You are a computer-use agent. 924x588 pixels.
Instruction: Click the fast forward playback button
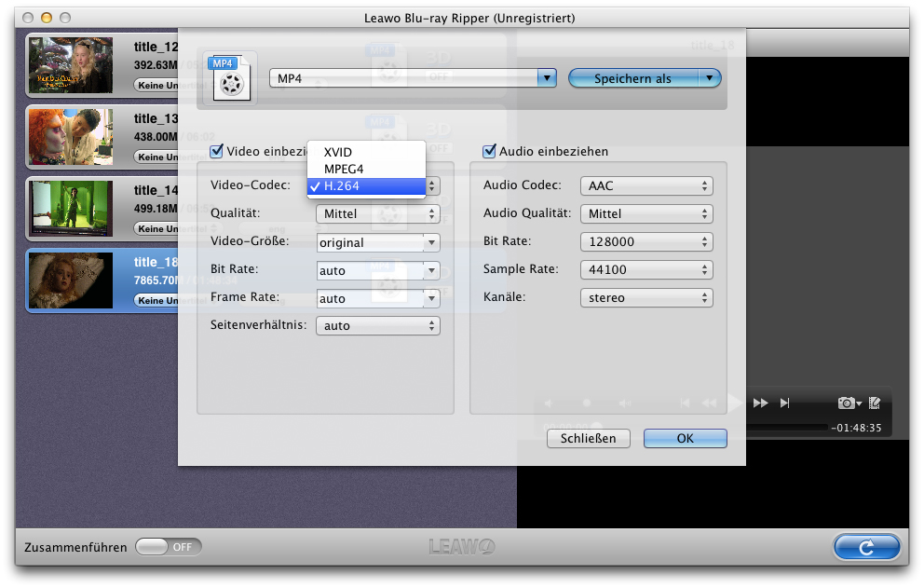tap(760, 403)
